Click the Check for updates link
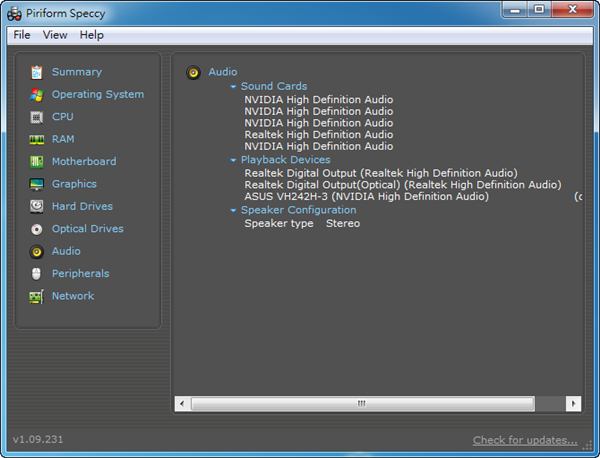The image size is (600, 458). 525,440
